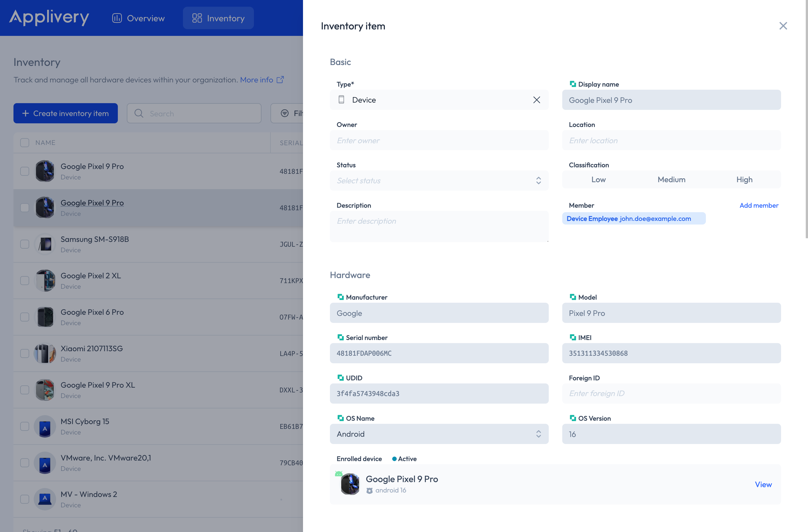Open the Select status dropdown

439,181
